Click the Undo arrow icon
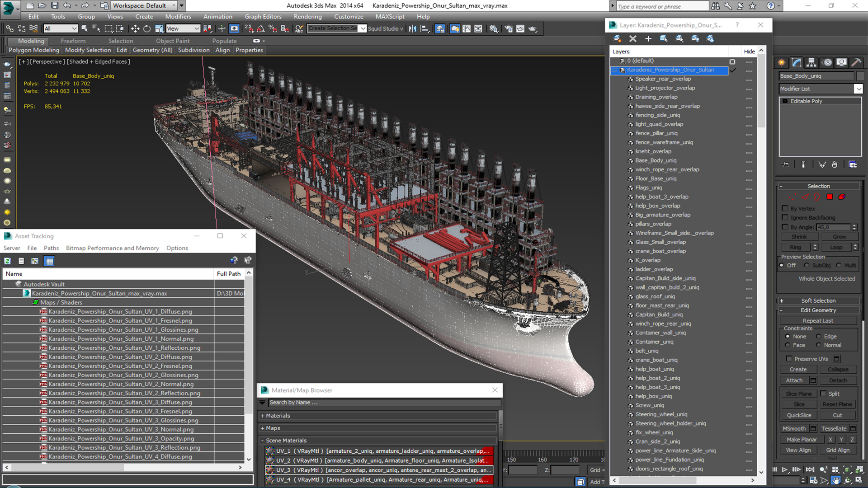The width and height of the screenshot is (868, 488). (67, 5)
